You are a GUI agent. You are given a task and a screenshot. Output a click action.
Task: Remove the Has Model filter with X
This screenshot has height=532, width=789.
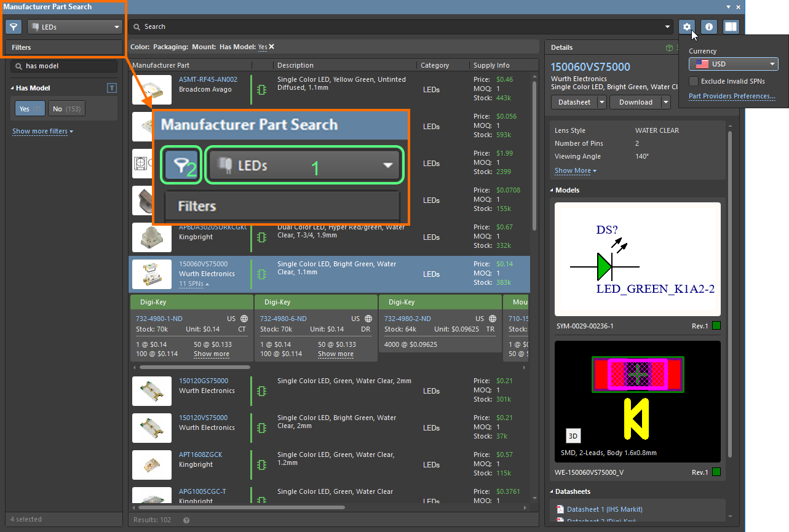[x=271, y=47]
